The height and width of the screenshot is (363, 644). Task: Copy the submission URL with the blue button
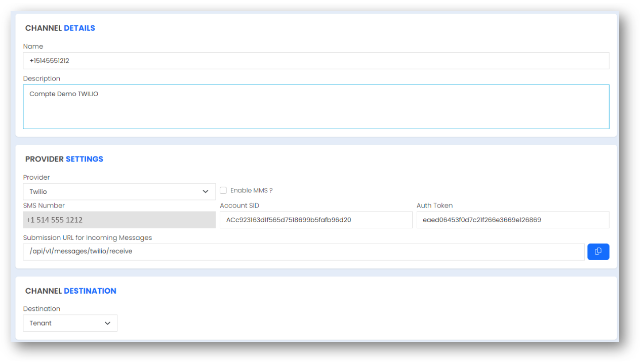[598, 252]
